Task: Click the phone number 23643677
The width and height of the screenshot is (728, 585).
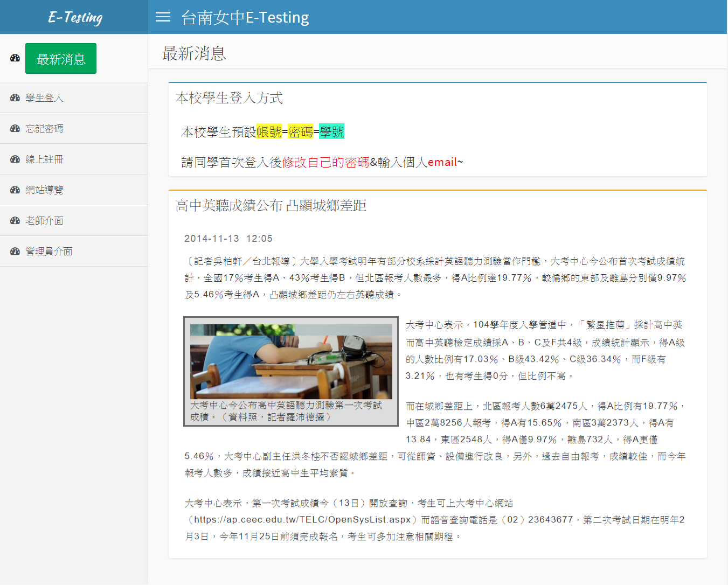Action: point(550,520)
